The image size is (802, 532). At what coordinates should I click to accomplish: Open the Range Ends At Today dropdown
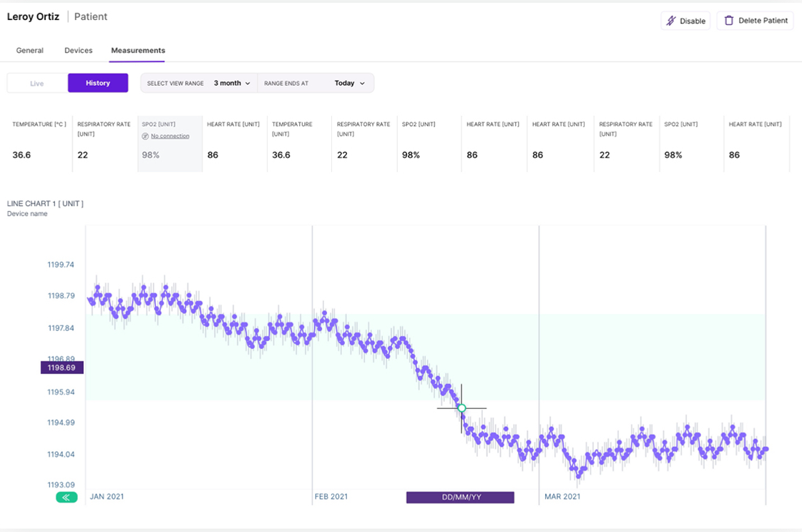[350, 83]
